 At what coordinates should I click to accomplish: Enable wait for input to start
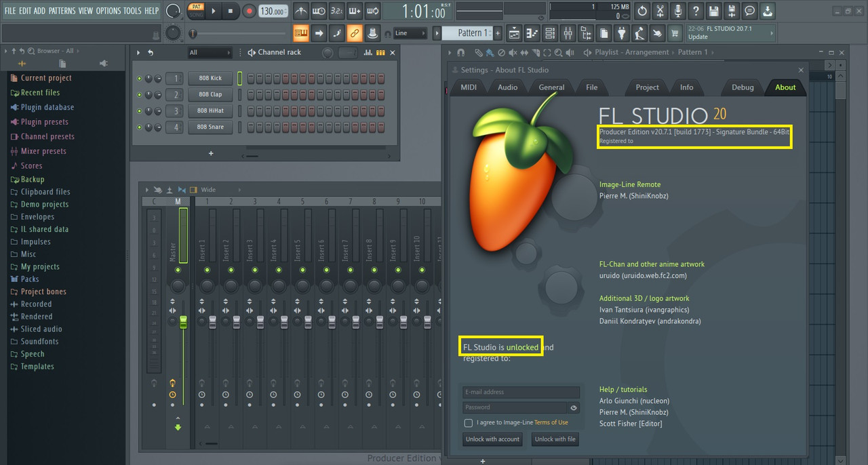pos(319,11)
